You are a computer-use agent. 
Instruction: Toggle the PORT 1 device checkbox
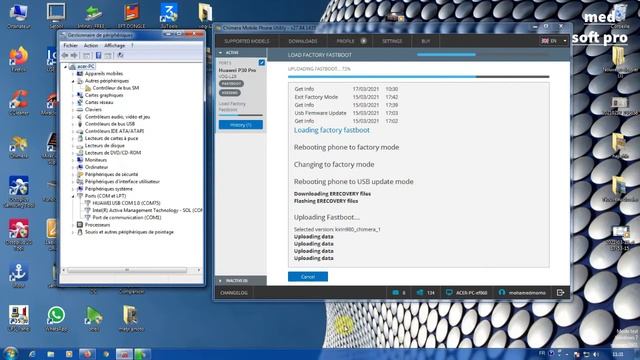pyautogui.click(x=262, y=63)
